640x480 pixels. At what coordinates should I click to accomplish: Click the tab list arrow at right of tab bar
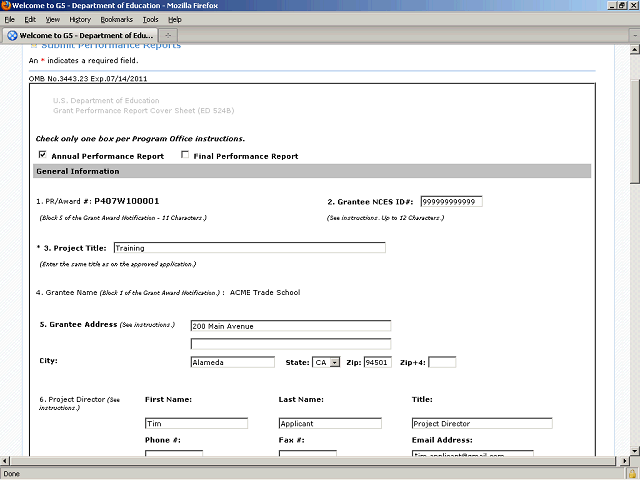tap(635, 36)
